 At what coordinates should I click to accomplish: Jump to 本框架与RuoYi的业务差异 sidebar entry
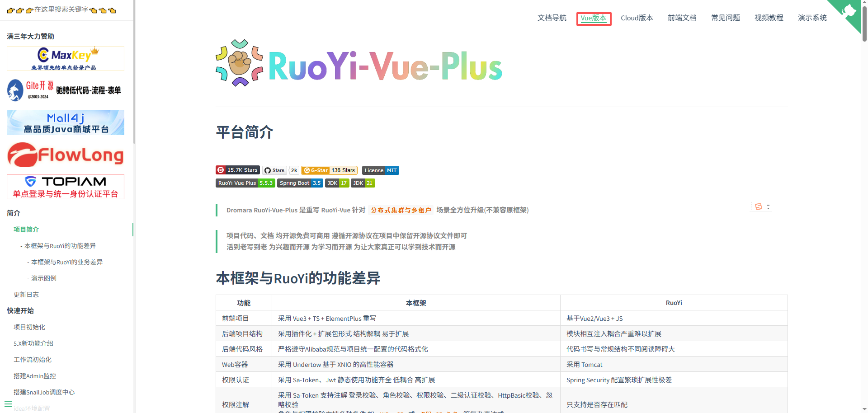(x=67, y=262)
